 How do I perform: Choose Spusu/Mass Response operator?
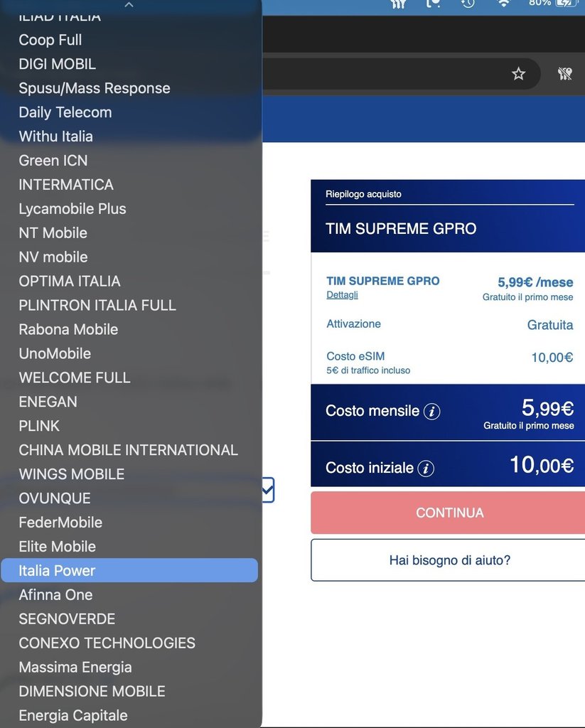click(95, 88)
